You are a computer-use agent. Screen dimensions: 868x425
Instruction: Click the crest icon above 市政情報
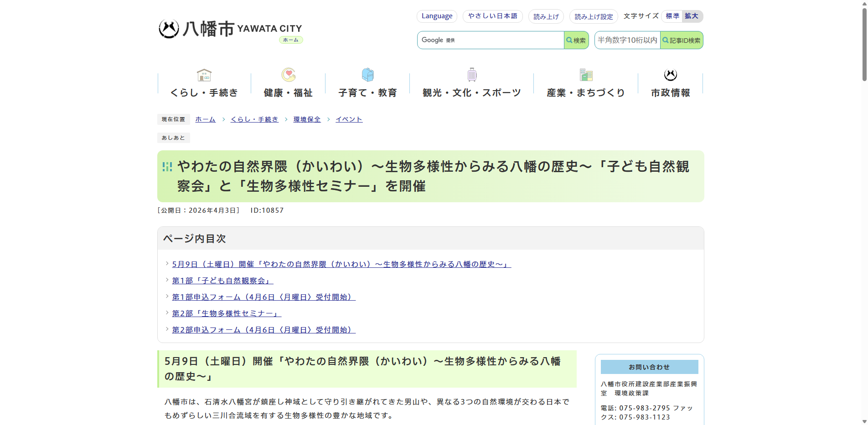[x=670, y=74]
